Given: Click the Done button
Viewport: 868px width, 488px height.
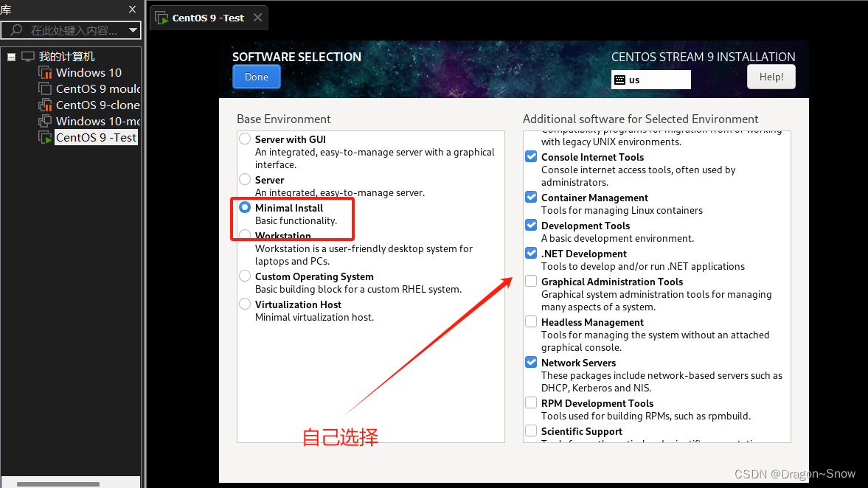Looking at the screenshot, I should [257, 77].
